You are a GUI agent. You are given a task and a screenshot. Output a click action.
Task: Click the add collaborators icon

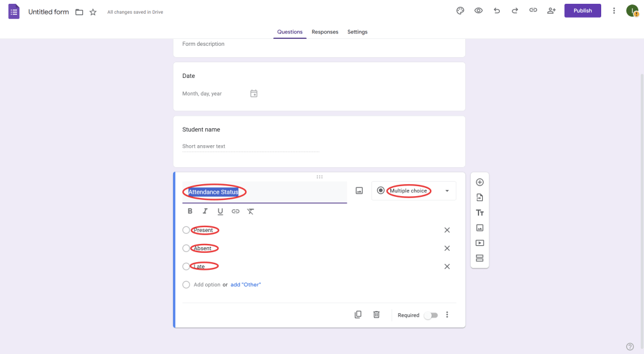tap(551, 11)
